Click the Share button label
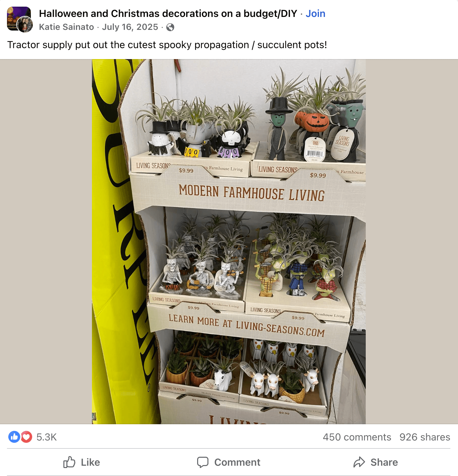 pos(384,462)
